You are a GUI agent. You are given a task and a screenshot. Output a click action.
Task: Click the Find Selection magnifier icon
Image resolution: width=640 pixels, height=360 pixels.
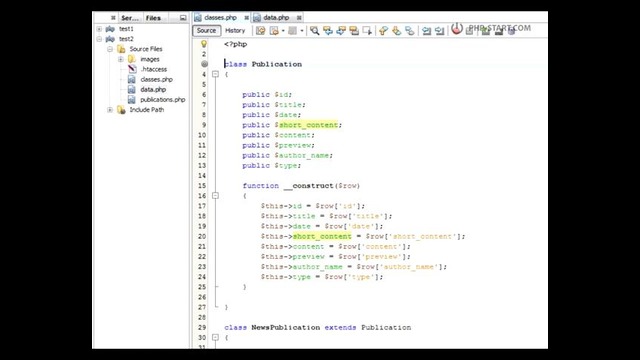pyautogui.click(x=314, y=31)
